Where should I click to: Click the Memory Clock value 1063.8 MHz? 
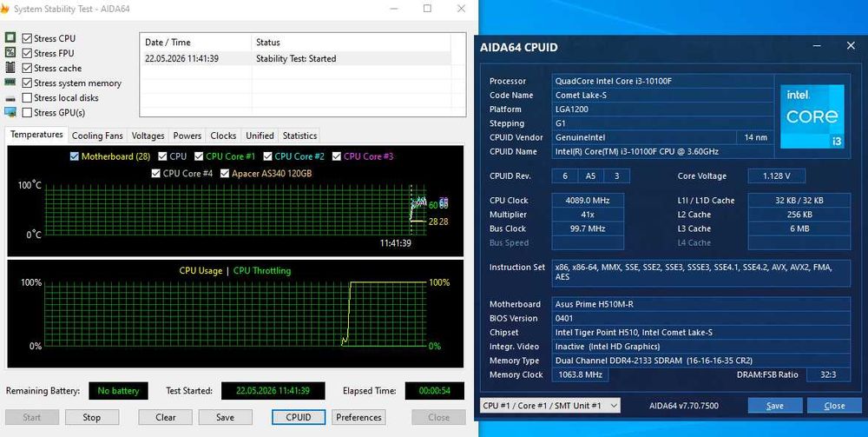pos(580,374)
